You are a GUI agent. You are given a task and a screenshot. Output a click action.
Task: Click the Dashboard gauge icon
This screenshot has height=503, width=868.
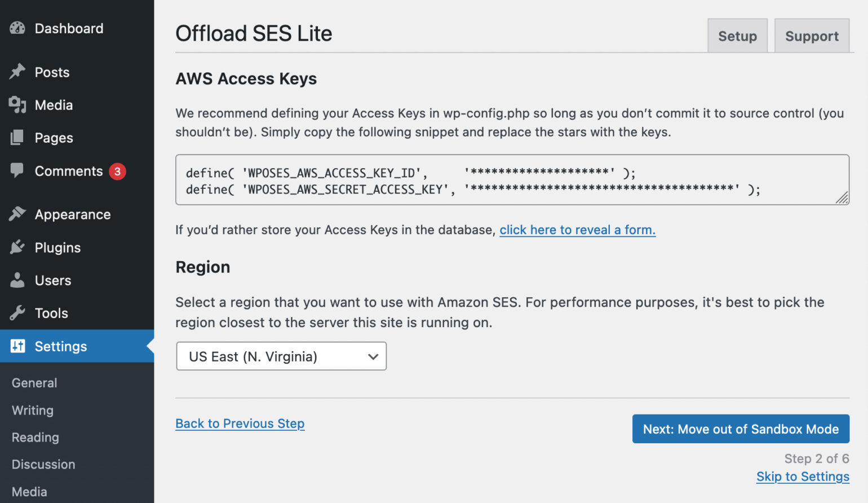coord(17,28)
